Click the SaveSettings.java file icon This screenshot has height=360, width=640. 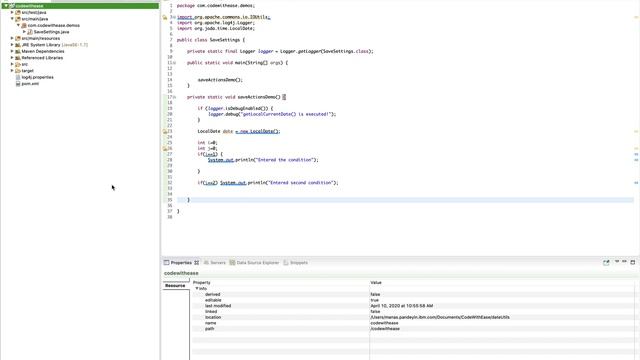tap(30, 32)
